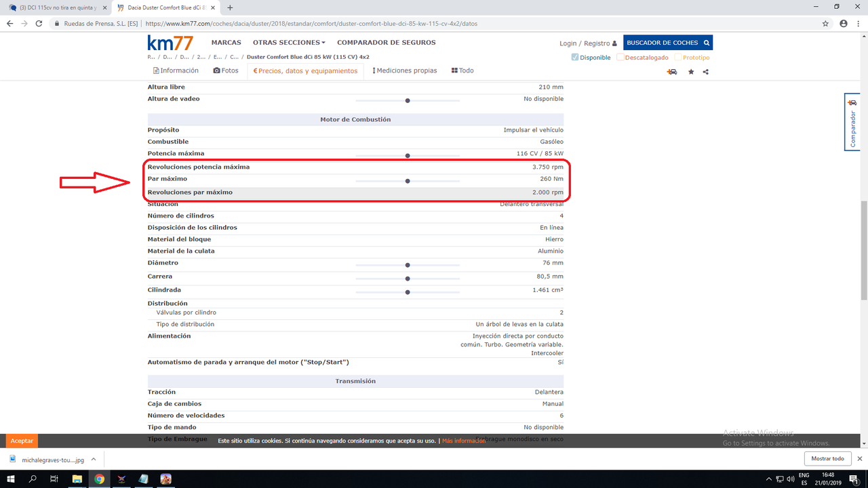Open Task View on the taskbar

tap(54, 479)
